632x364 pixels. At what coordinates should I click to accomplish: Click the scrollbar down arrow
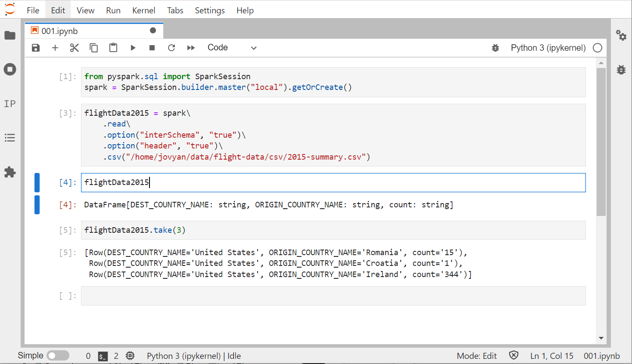pos(601,338)
